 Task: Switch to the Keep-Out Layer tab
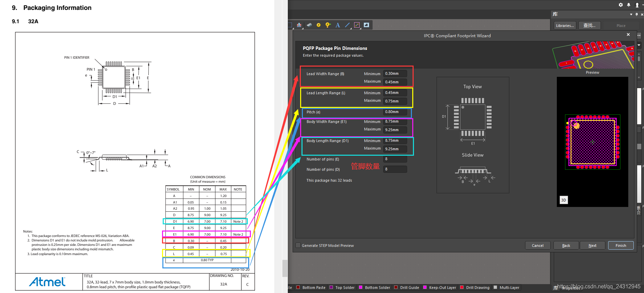[442, 288]
